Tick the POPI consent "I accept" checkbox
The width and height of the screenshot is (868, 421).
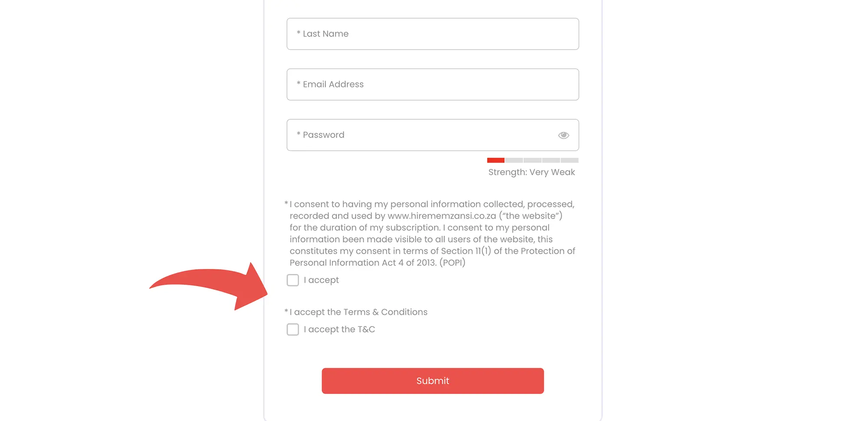(x=293, y=280)
